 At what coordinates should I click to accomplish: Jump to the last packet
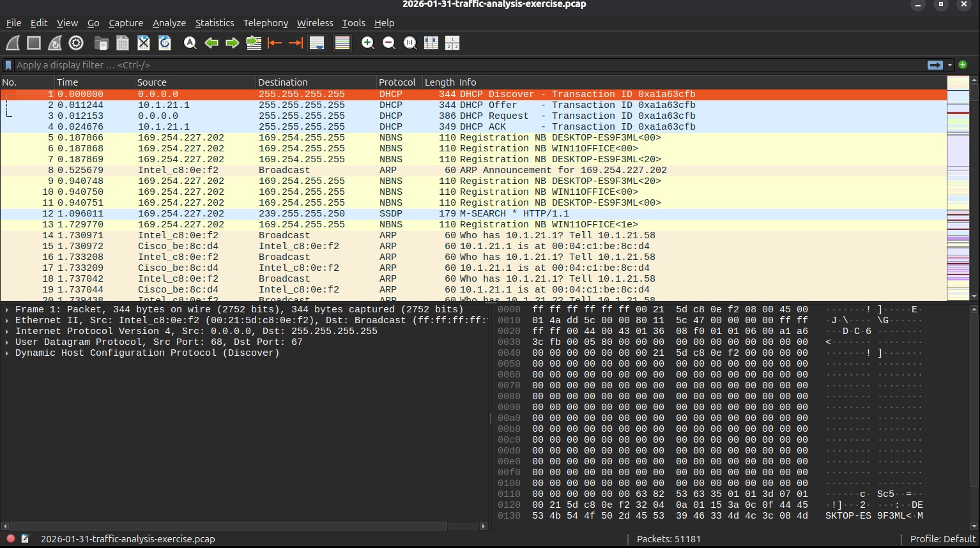tap(296, 43)
